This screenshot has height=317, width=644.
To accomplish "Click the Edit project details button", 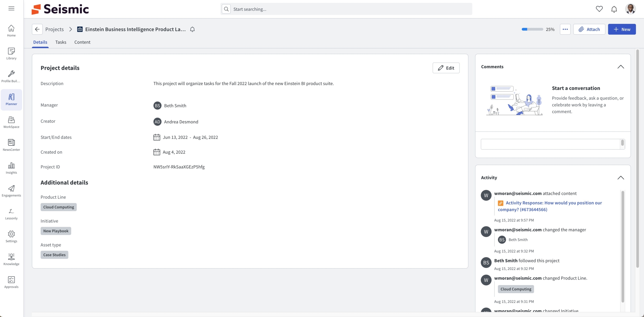I will 446,68.
